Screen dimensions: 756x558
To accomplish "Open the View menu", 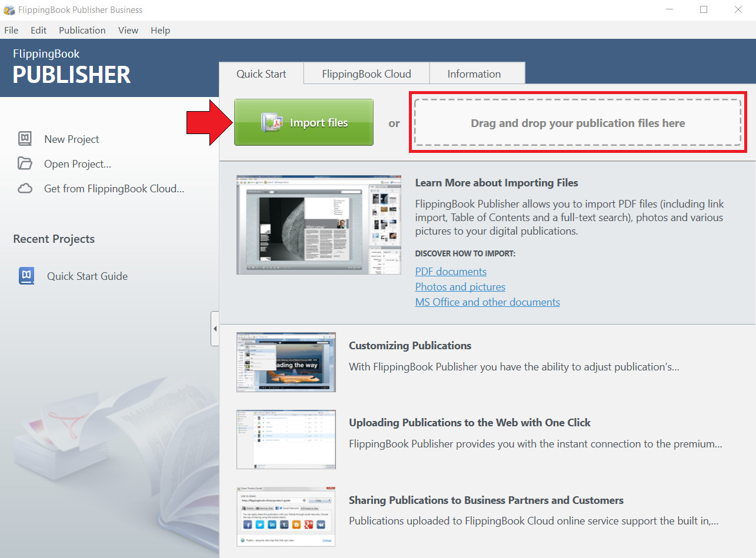I will (x=128, y=30).
